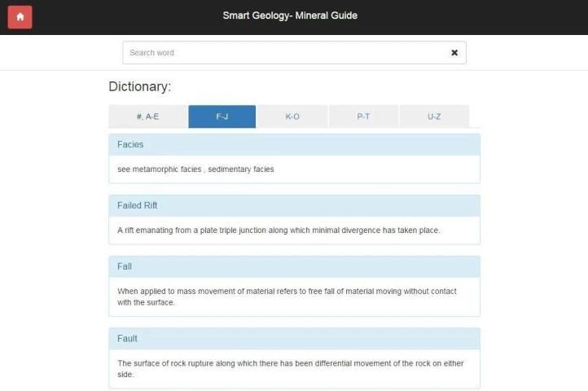Image resolution: width=588 pixels, height=391 pixels.
Task: Select the Failed Rift definition text
Action: 279,231
